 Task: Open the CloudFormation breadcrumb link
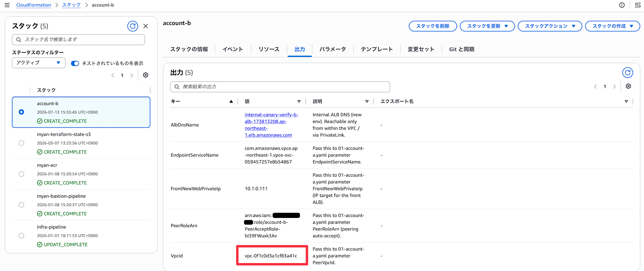(33, 5)
